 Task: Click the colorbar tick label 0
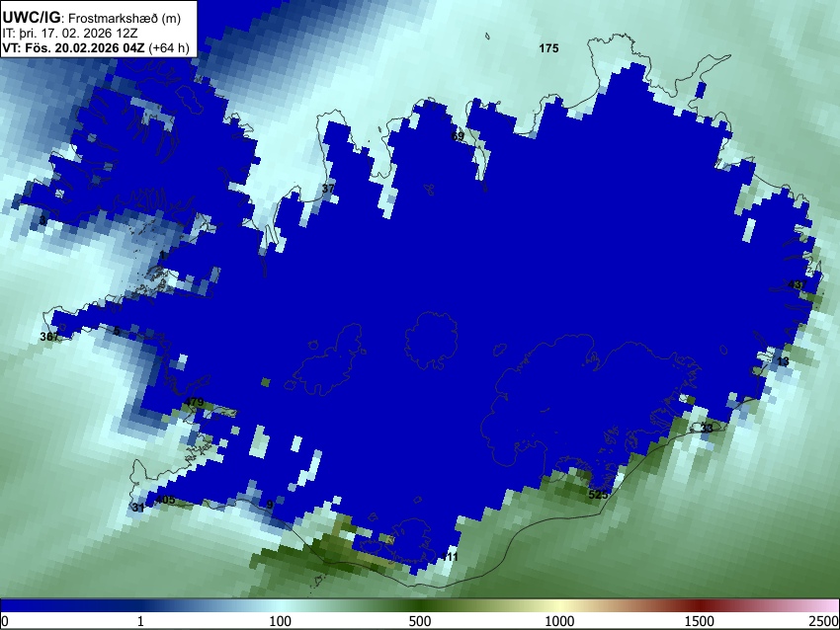pos(5,621)
